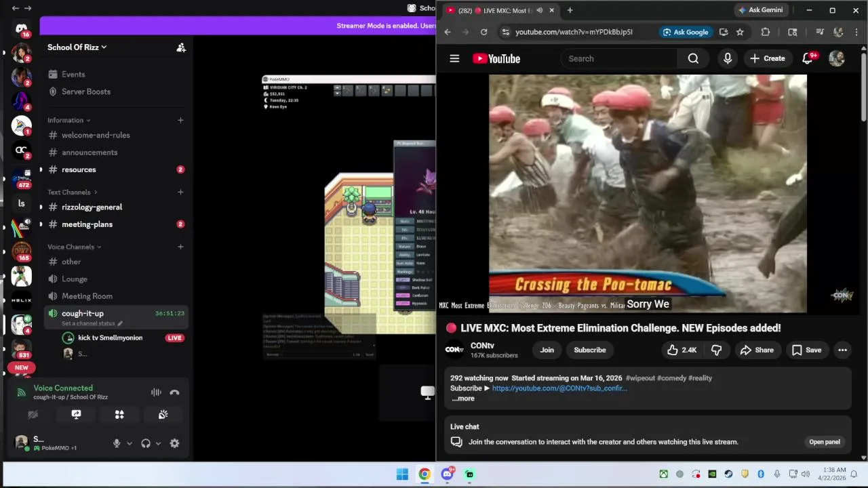Open the welcome-and-rules channel
Screen dimensions: 868x488
(96, 135)
